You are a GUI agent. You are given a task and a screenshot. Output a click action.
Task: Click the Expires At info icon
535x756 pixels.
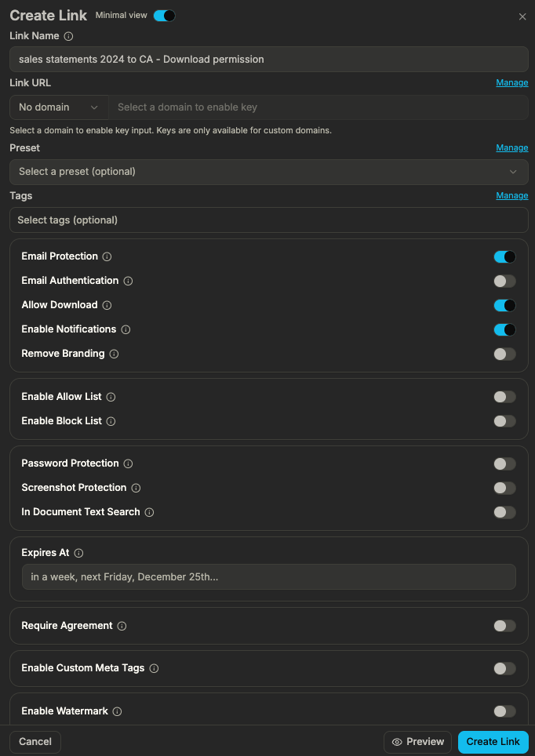[x=78, y=553]
